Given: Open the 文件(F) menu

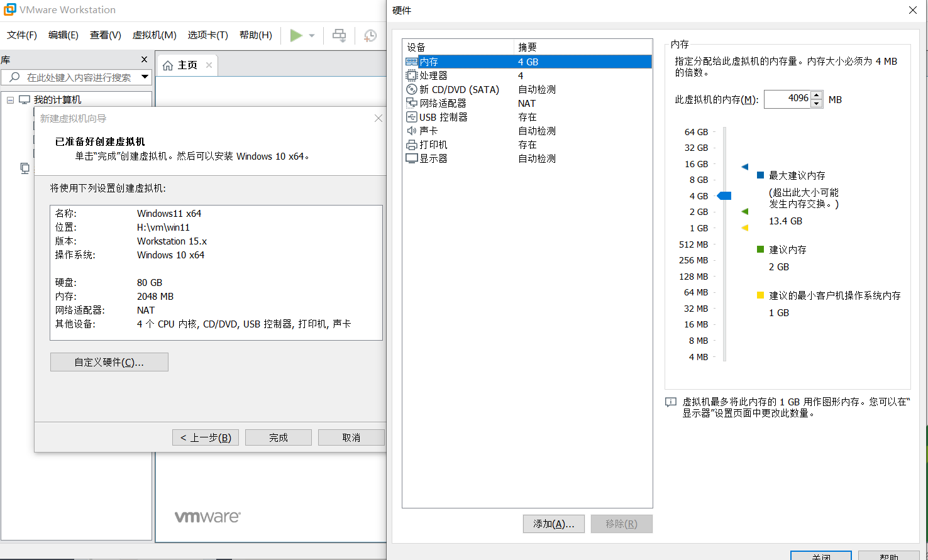Looking at the screenshot, I should (22, 35).
